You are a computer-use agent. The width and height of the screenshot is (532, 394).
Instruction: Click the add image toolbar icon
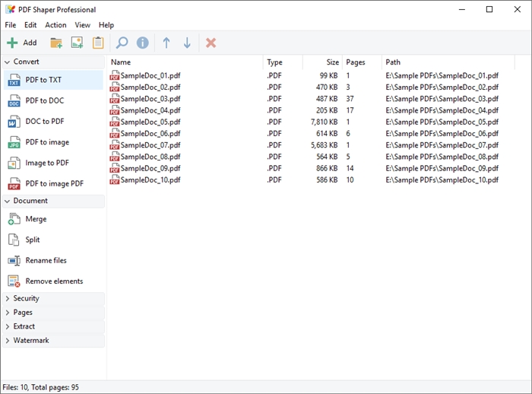point(77,43)
